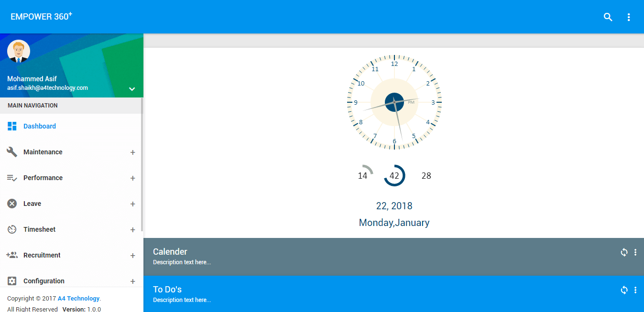This screenshot has height=312, width=644.
Task: Click the Performance sidebar icon
Action: coord(11,177)
